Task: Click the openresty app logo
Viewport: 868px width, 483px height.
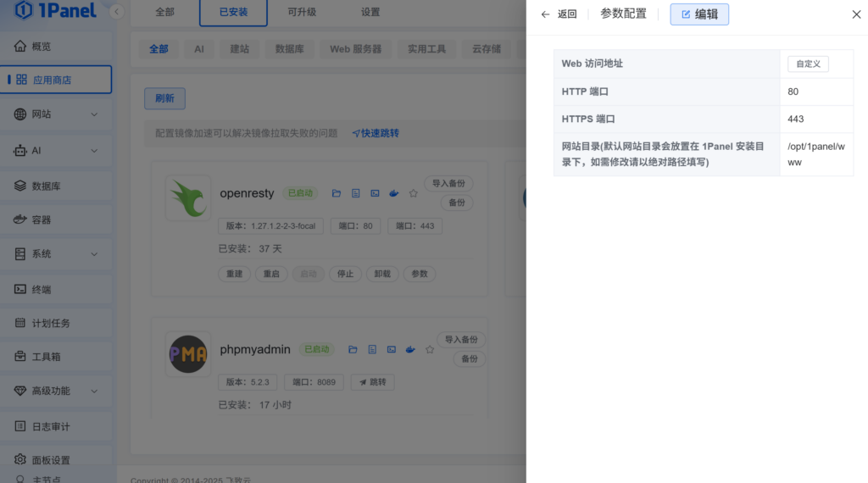Action: click(x=188, y=198)
